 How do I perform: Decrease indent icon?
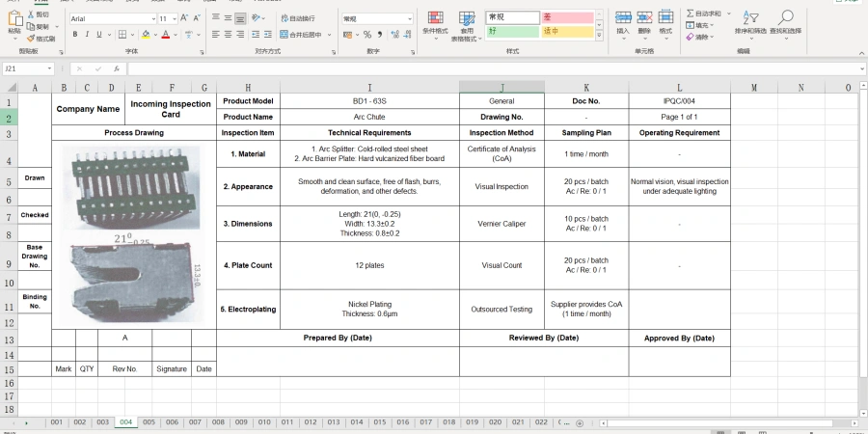coord(257,35)
